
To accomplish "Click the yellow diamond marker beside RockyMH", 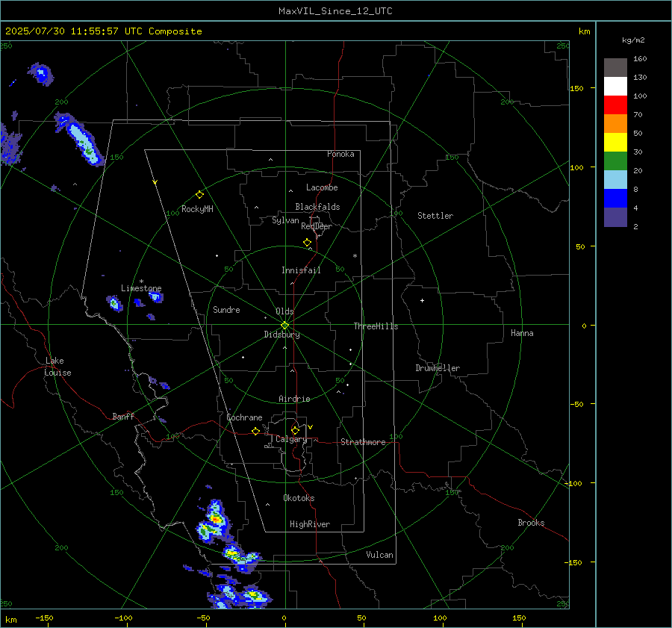I will coord(199,195).
